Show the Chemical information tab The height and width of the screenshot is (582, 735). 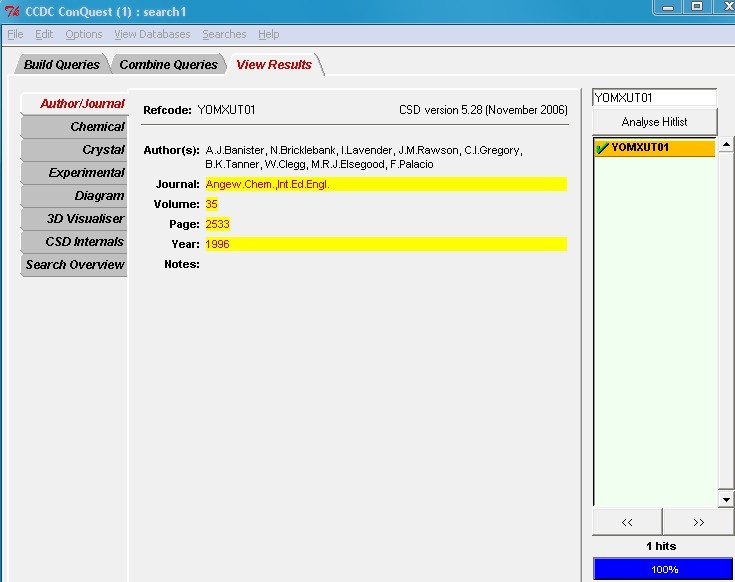[x=75, y=127]
